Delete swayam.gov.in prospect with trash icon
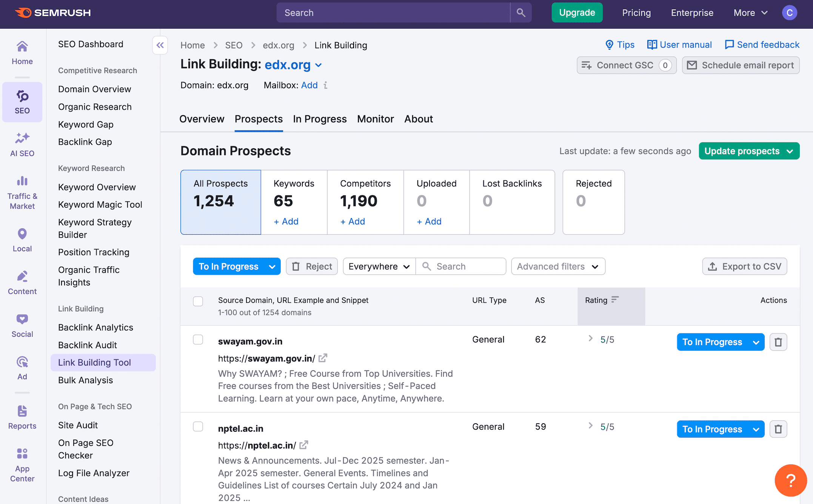This screenshot has height=504, width=813. pos(778,342)
